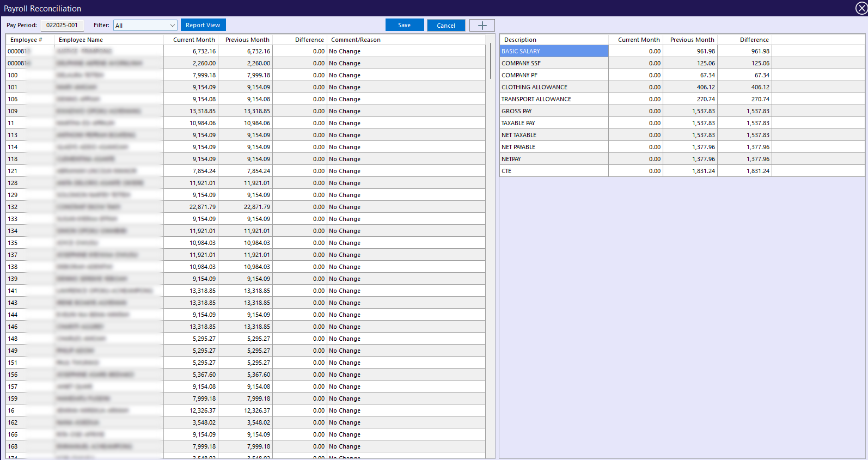Open the Filter dropdown
This screenshot has height=460, width=868.
[145, 26]
